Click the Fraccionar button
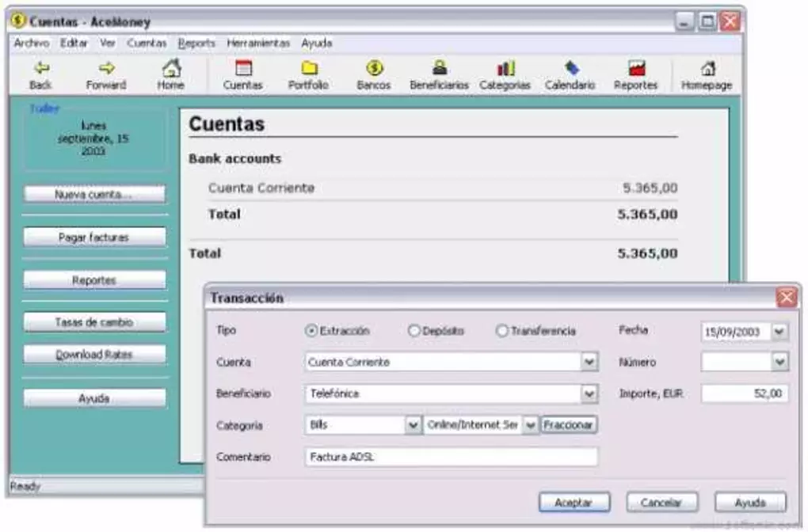The image size is (808, 532). [x=568, y=424]
